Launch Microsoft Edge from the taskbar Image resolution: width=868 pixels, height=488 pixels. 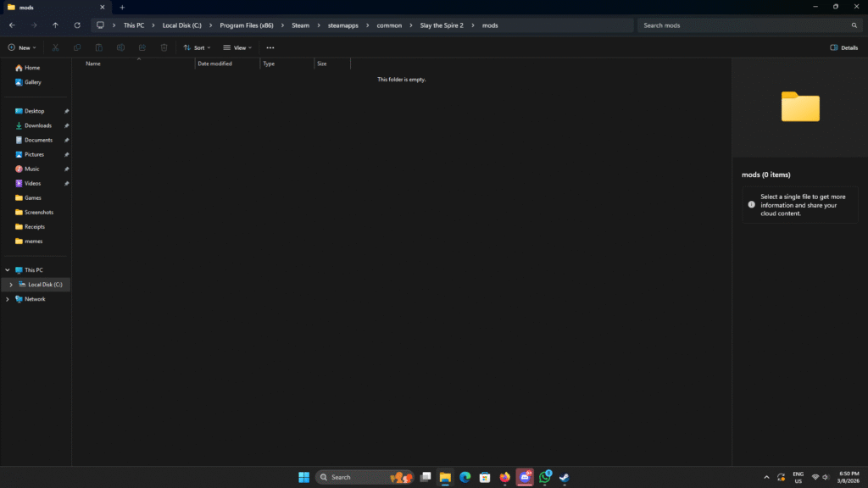(x=465, y=477)
